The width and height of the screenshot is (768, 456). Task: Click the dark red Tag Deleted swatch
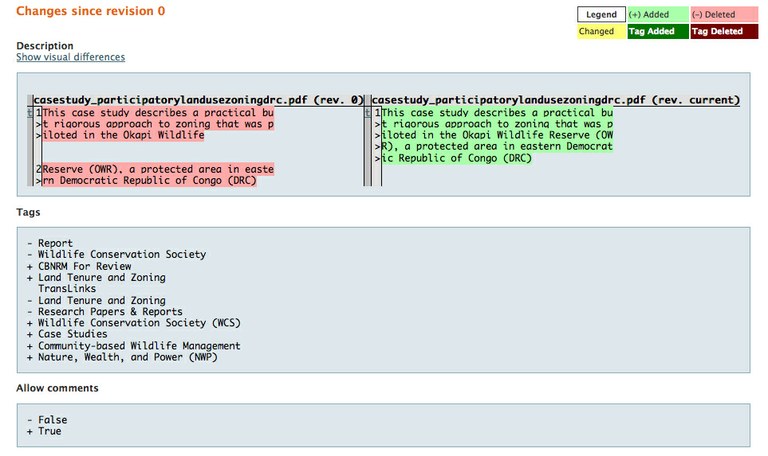719,31
